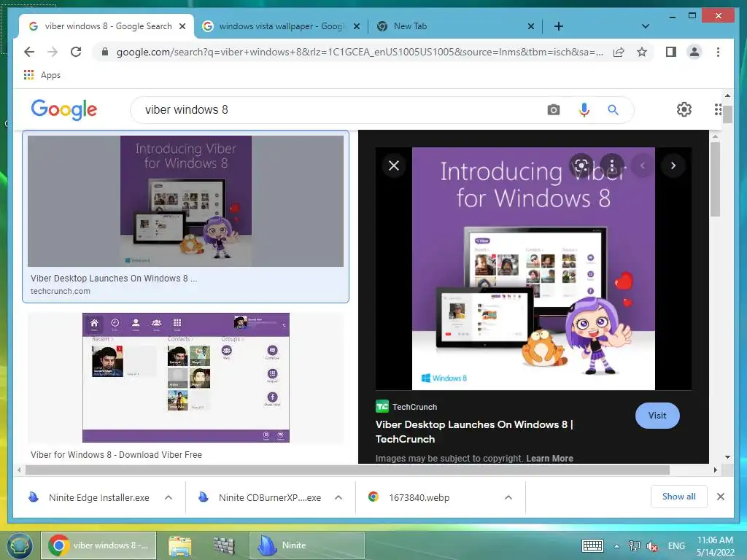The width and height of the screenshot is (747, 560).
Task: Close the New Tab tab
Action: coord(531,26)
